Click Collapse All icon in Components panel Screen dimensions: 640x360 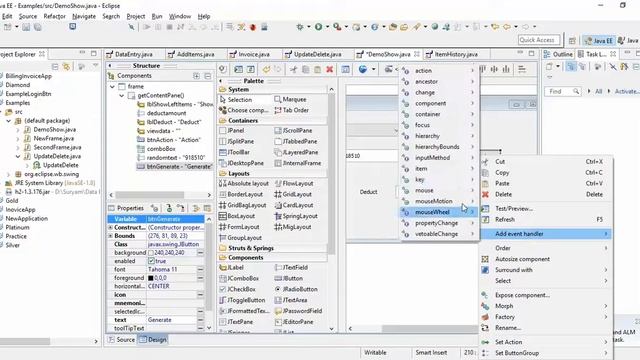point(208,76)
